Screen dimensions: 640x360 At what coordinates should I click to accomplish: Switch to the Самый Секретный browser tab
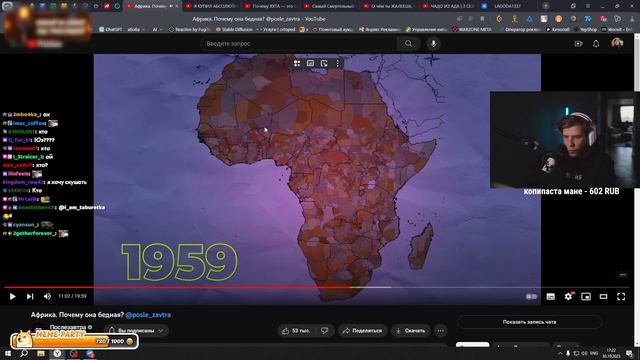click(329, 6)
